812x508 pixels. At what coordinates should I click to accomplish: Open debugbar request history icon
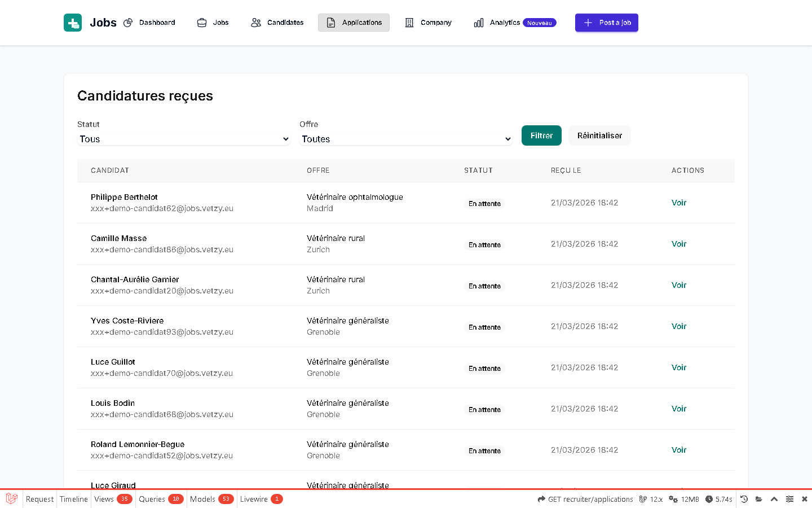click(744, 499)
